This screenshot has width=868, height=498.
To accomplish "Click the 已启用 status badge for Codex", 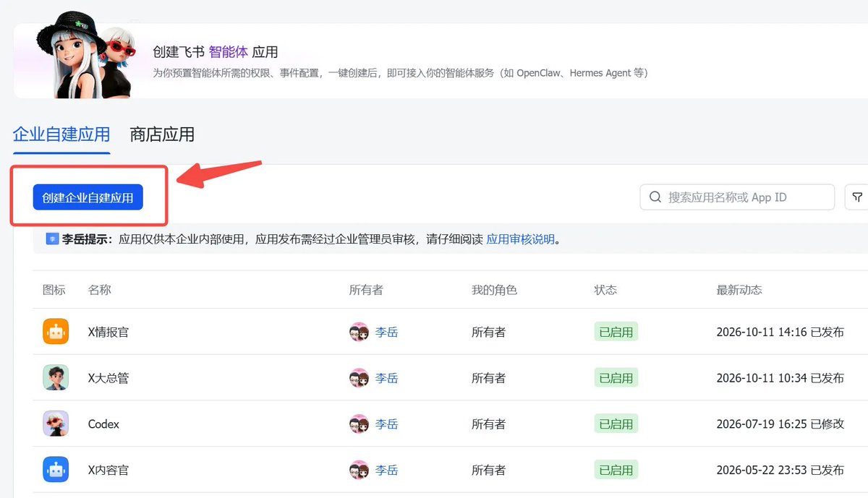I will (x=616, y=424).
